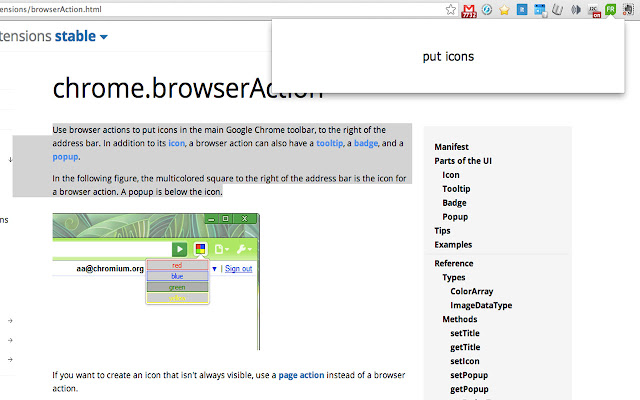Image resolution: width=640 pixels, height=400 pixels.
Task: Click the gray cup-shaped extension icon
Action: 558,9
